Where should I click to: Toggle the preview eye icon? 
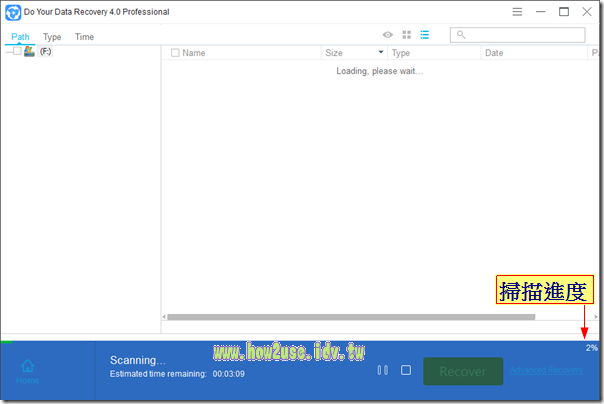click(x=388, y=35)
